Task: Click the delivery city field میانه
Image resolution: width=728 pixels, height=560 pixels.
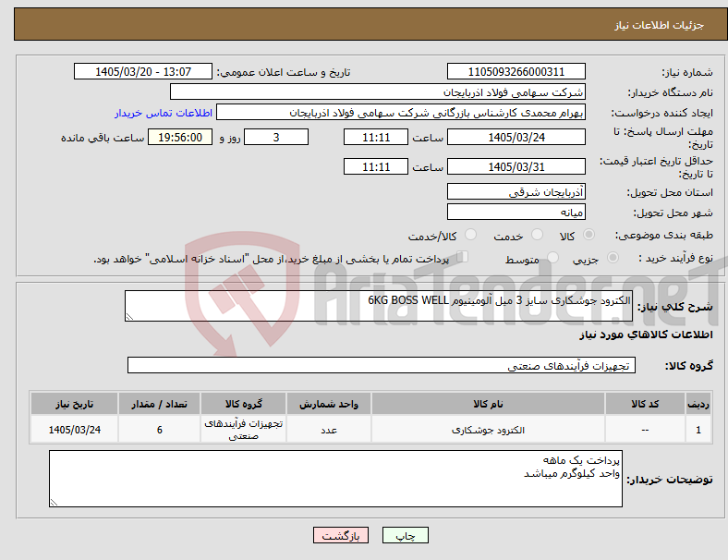Action: (x=516, y=212)
